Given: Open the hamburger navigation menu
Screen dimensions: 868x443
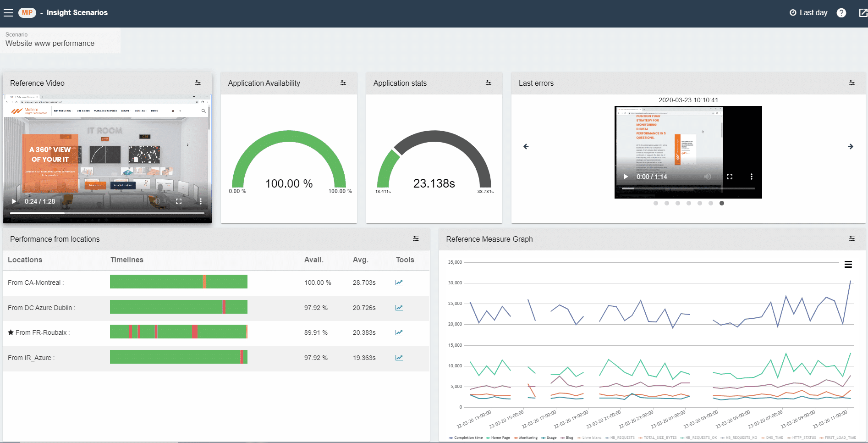Looking at the screenshot, I should 8,13.
